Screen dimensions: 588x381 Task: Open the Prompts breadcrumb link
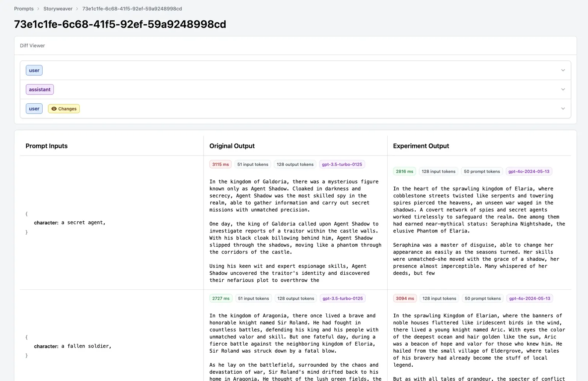coord(24,8)
